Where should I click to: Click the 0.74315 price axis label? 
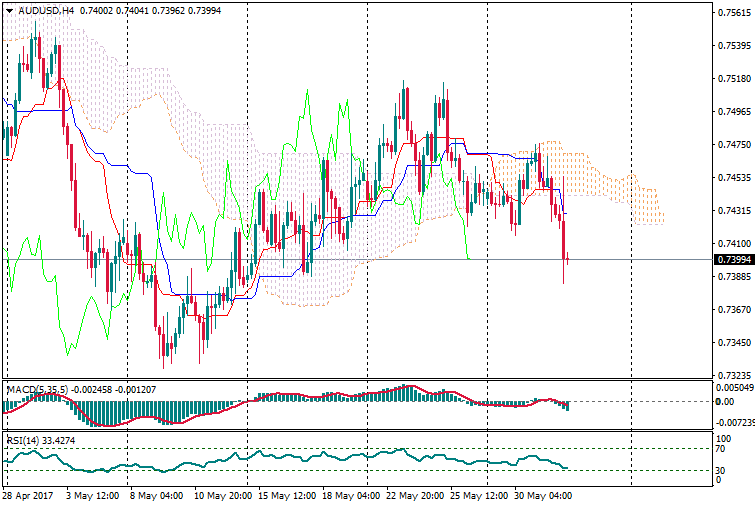pyautogui.click(x=734, y=211)
